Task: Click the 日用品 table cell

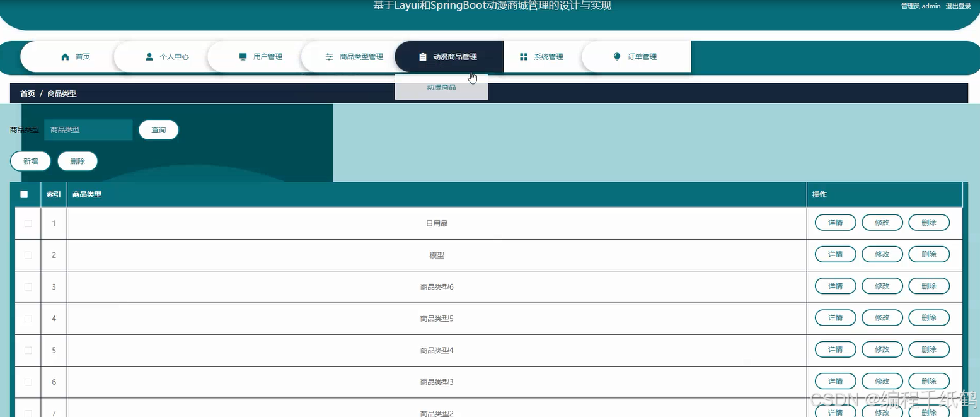Action: coord(437,223)
